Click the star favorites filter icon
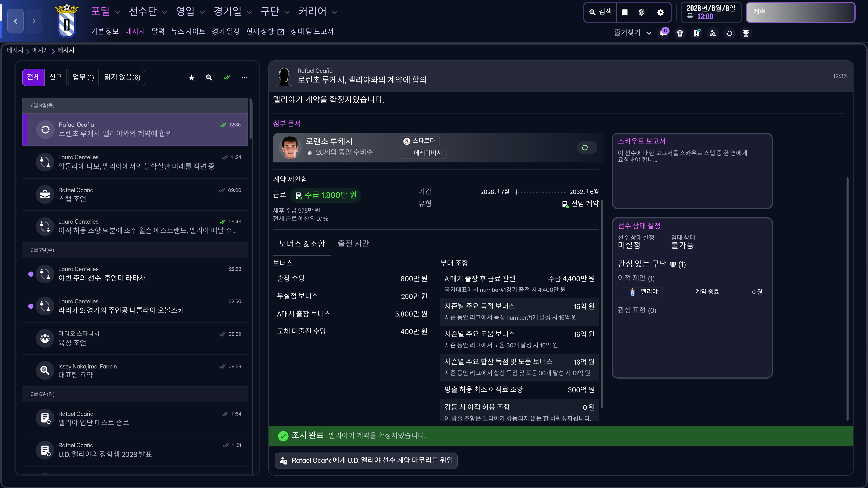Viewport: 868px width, 488px height. tap(191, 78)
